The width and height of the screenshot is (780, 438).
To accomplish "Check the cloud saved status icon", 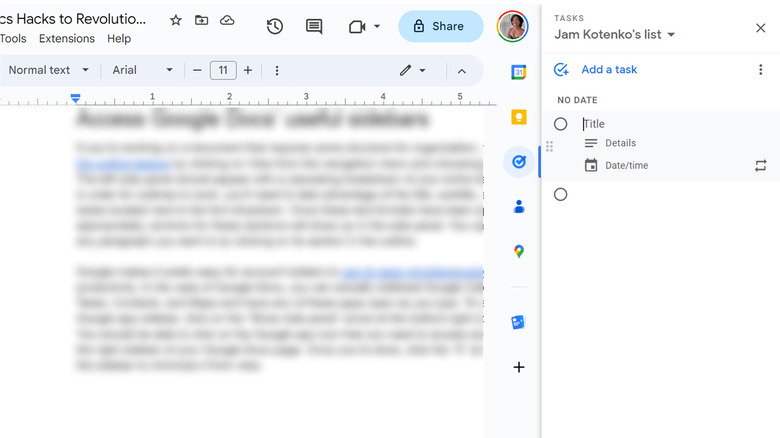I will click(x=227, y=20).
